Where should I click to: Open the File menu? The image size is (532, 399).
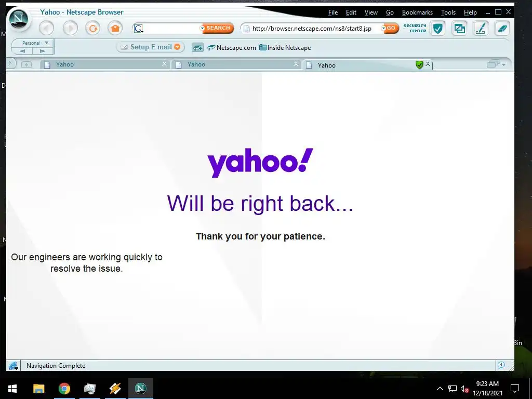(333, 12)
